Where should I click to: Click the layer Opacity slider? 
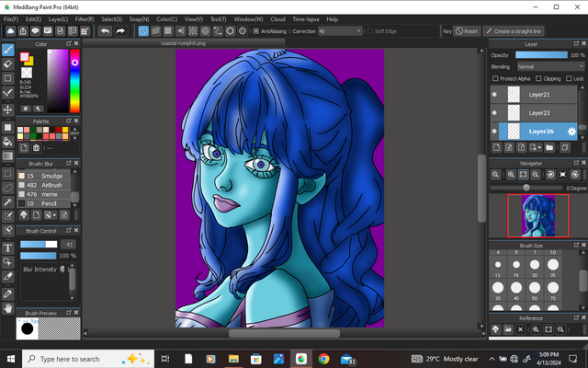click(541, 55)
